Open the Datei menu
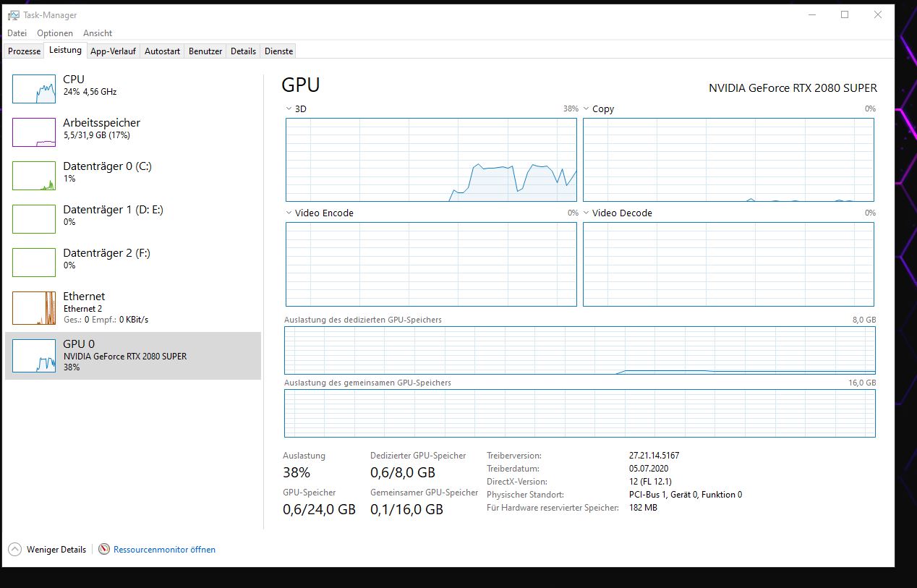The width and height of the screenshot is (917, 588). point(17,33)
